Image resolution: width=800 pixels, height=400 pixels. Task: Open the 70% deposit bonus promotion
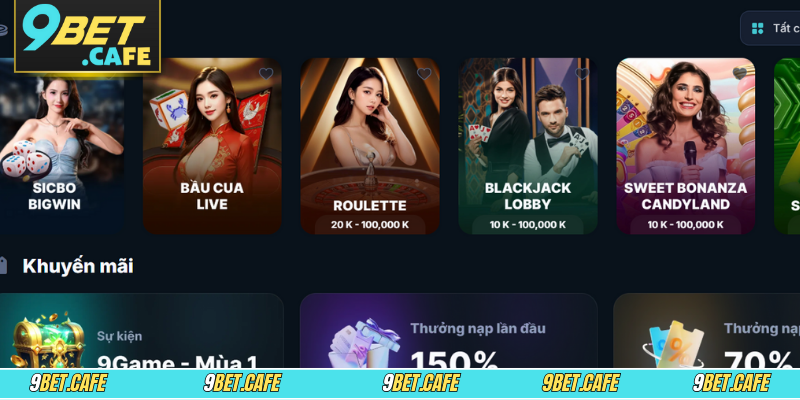tap(707, 331)
